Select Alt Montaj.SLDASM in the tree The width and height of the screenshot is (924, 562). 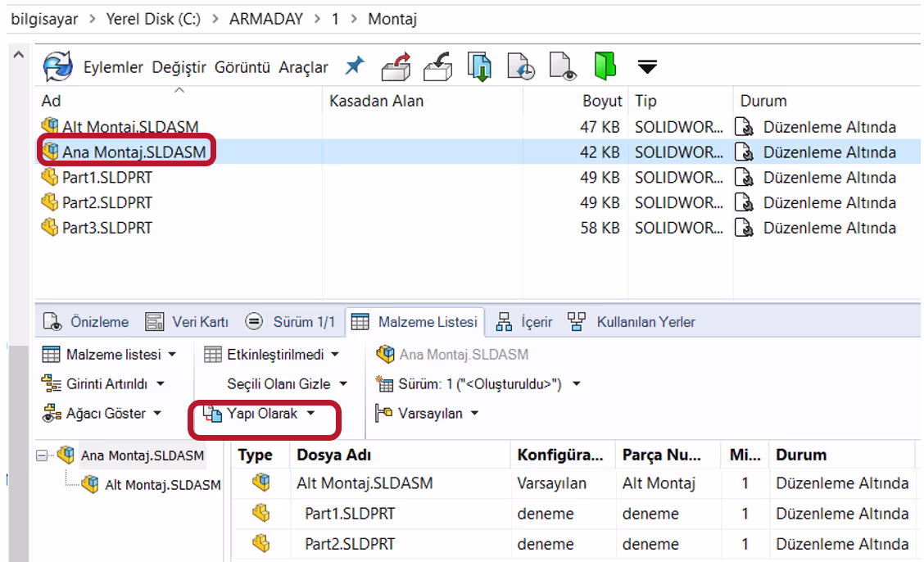point(163,485)
